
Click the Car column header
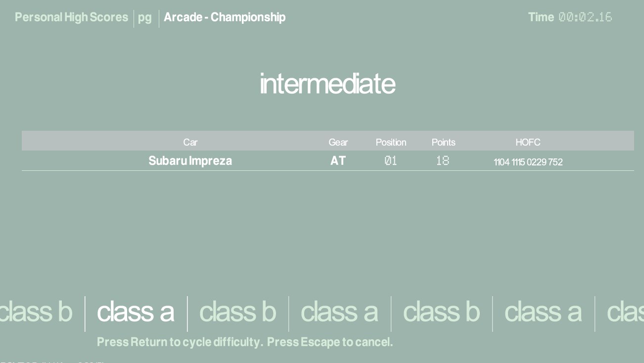(x=190, y=142)
